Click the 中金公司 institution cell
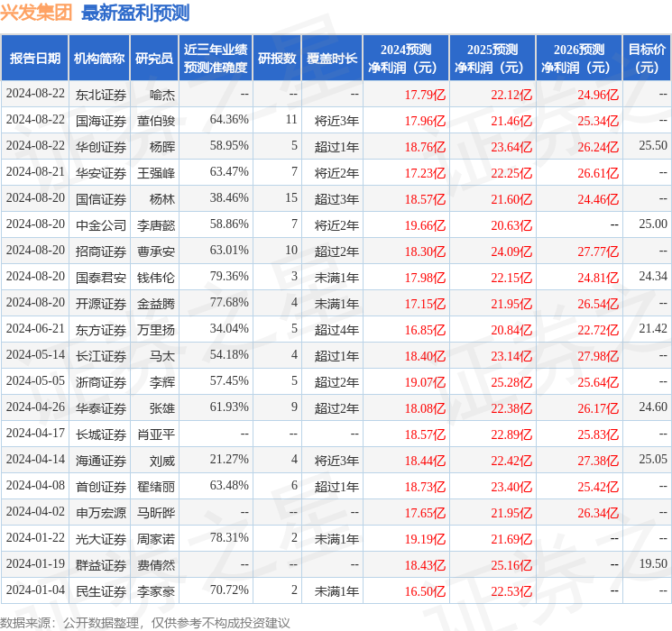This screenshot has width=672, height=631. coord(101,225)
